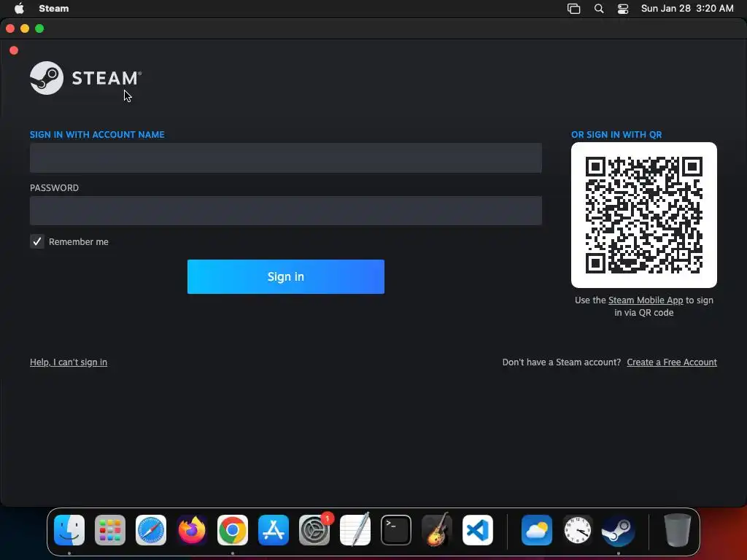
Task: Open the Clock app from the Dock
Action: (578, 530)
